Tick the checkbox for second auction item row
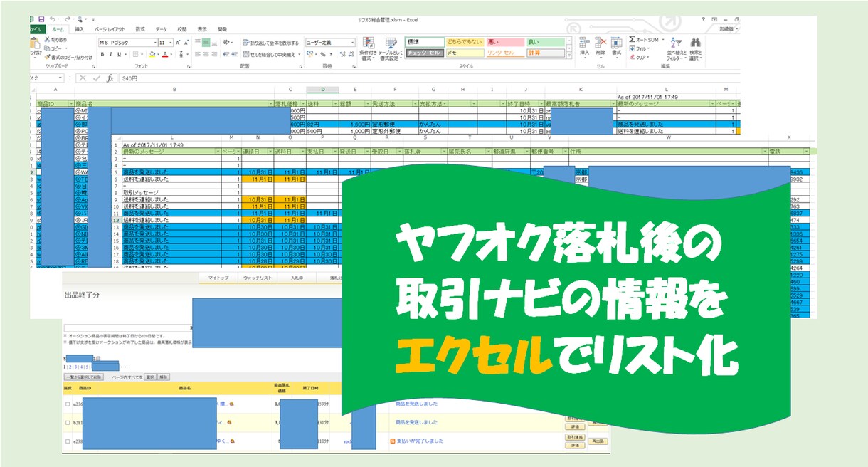Screen dimensions: 868x467 pyautogui.click(x=67, y=423)
